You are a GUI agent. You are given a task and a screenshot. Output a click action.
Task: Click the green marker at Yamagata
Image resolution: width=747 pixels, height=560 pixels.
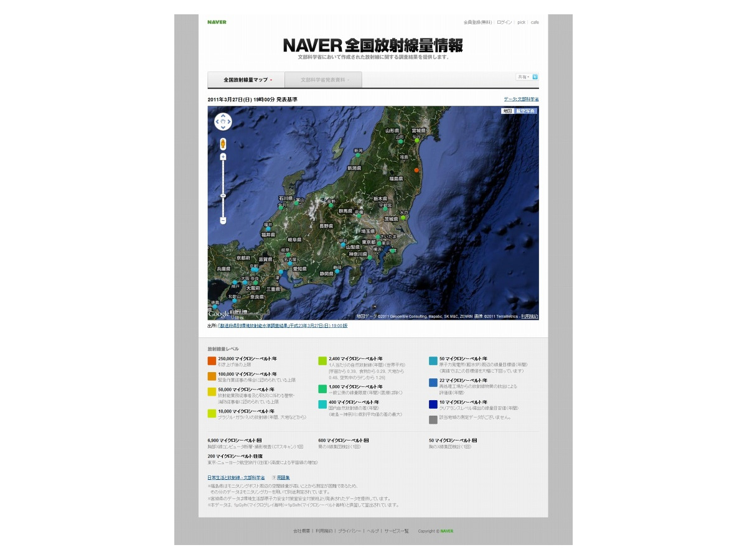pos(400,141)
